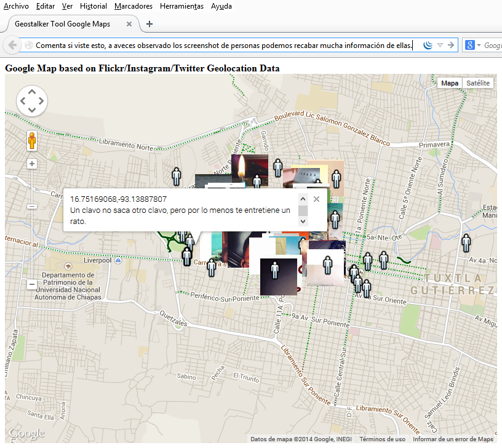Click the person marker below Garrido street label

278,168
